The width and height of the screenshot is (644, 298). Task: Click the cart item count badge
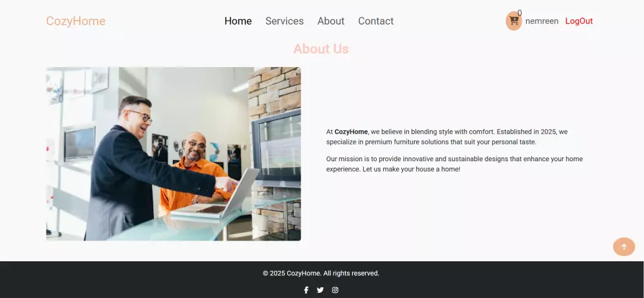[x=520, y=13]
